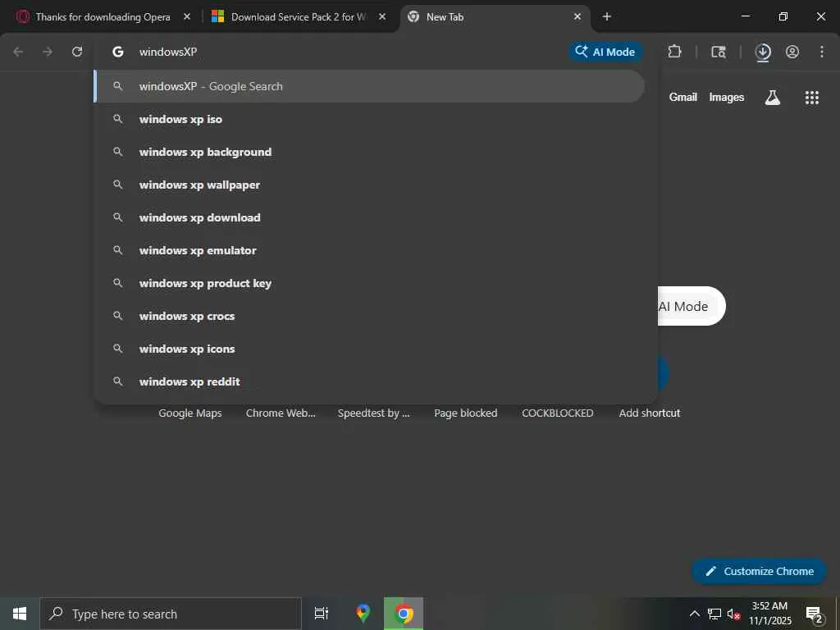Show hidden tray icons chevron
The image size is (840, 630).
click(694, 614)
